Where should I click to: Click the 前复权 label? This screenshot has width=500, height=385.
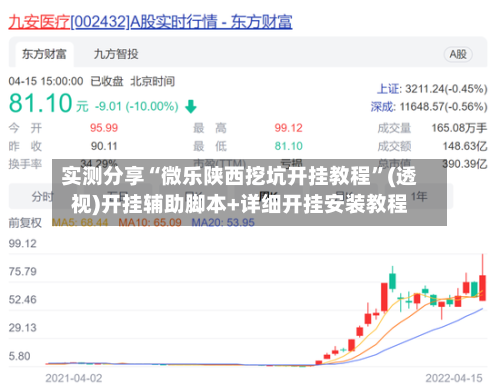pos(25,223)
